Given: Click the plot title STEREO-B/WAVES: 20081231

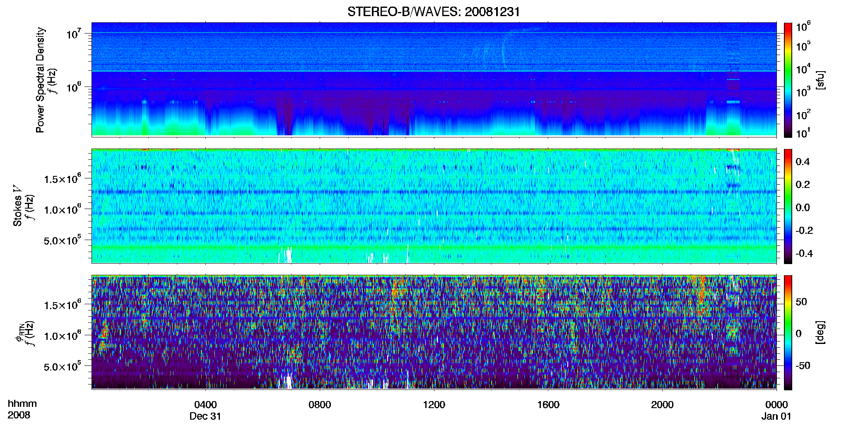Looking at the screenshot, I should 434,12.
